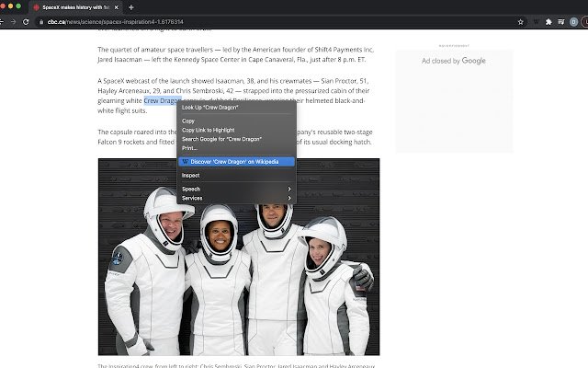The image size is (588, 368).
Task: Open the Extensions puzzle-piece menu
Action: click(x=548, y=22)
